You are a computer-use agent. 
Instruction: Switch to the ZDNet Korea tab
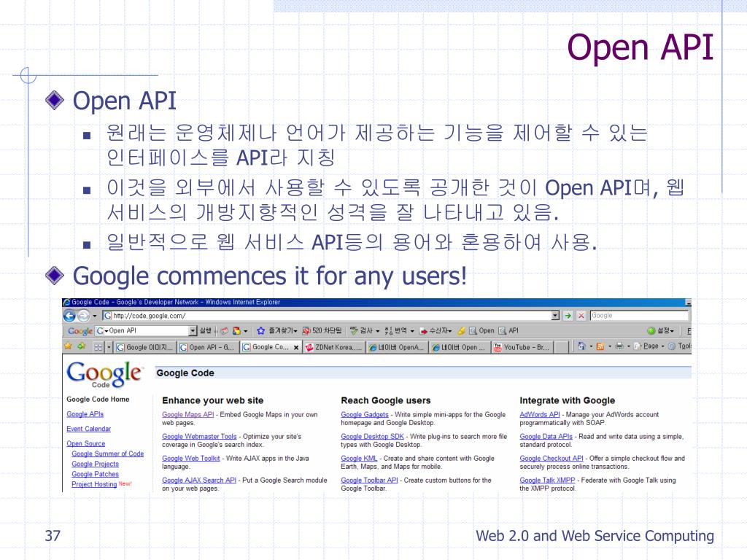tap(333, 348)
